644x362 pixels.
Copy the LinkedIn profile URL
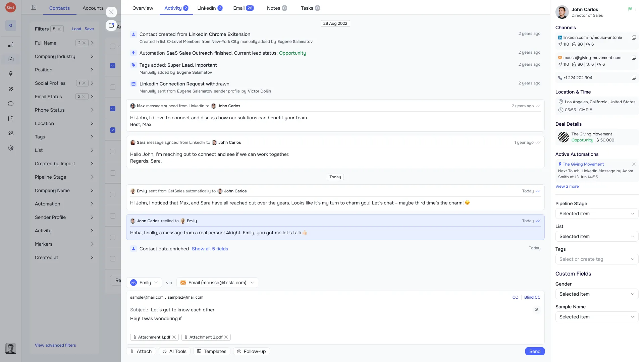634,38
